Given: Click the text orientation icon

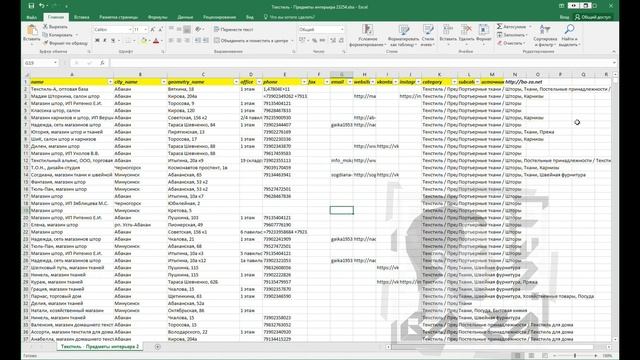Looking at the screenshot, I should (198, 29).
